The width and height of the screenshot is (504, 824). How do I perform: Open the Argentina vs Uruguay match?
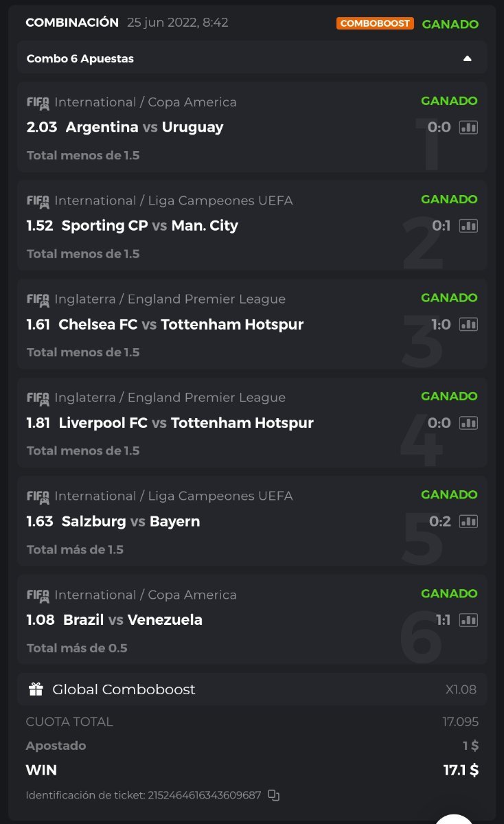pyautogui.click(x=144, y=127)
